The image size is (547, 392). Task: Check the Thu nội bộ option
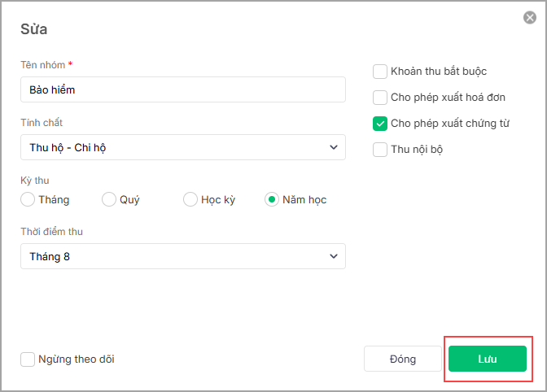pos(380,150)
